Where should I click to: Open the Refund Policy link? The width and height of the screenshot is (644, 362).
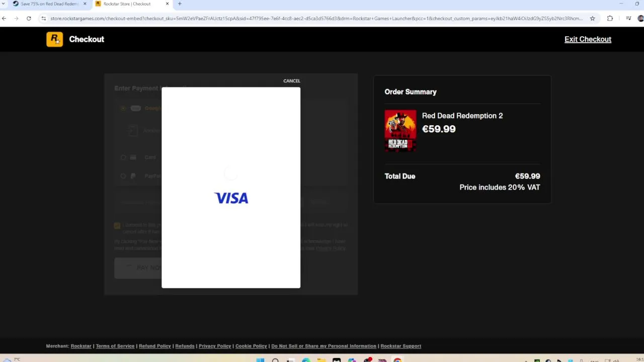tap(155, 346)
